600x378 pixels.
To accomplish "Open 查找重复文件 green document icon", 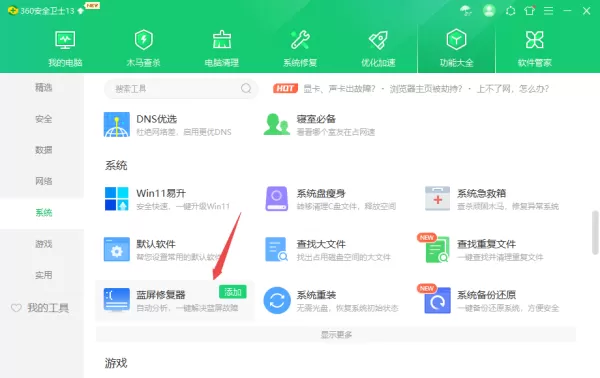I will (437, 249).
